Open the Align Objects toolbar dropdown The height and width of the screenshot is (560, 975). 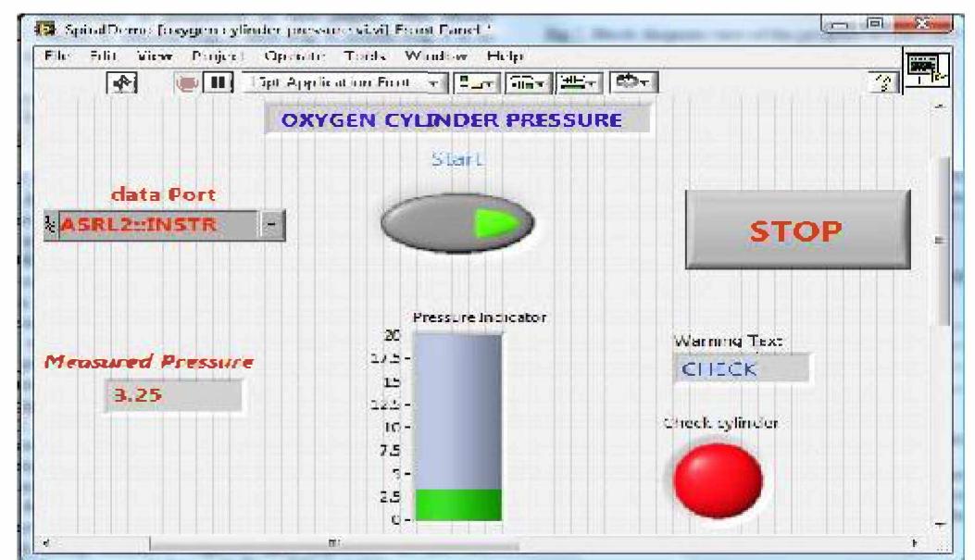pos(477,82)
